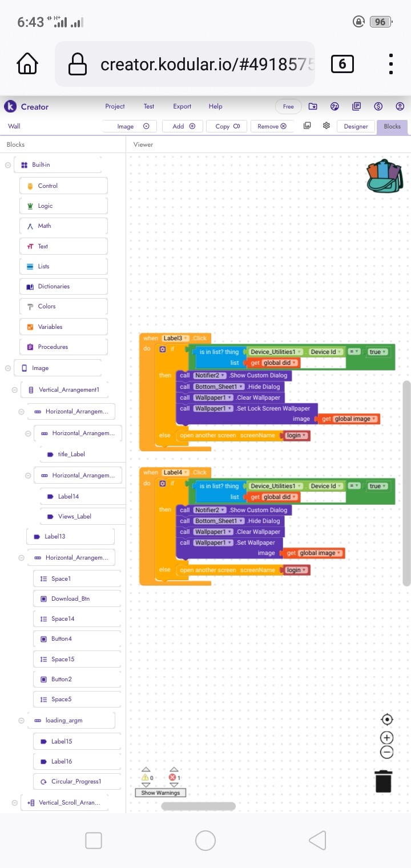Open the Text blocks drawer
411x868 pixels.
(x=63, y=246)
